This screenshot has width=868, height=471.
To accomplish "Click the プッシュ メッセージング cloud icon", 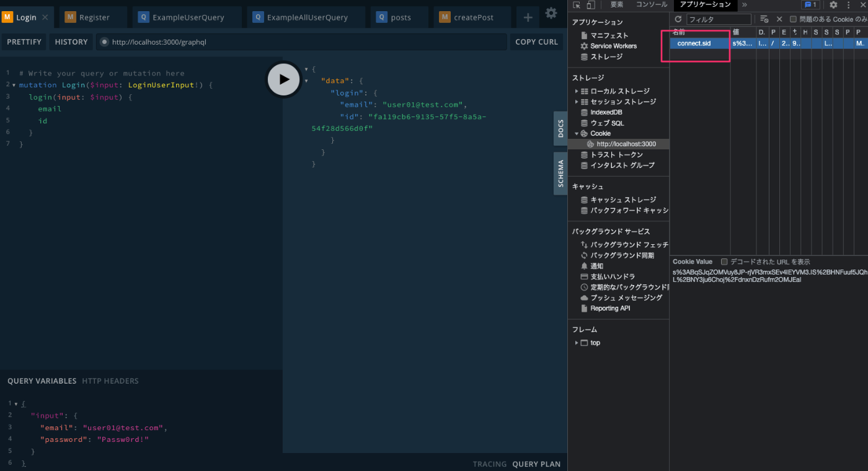I will (x=584, y=297).
